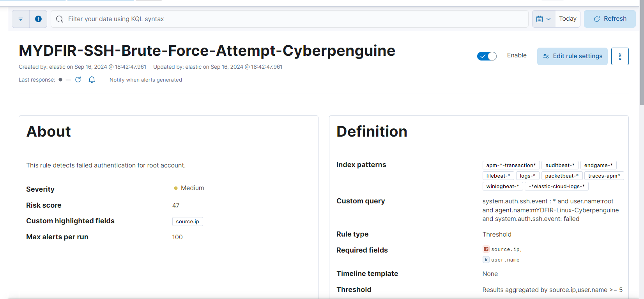
Task: Click the auditbeat-* index pattern badge
Action: click(560, 165)
